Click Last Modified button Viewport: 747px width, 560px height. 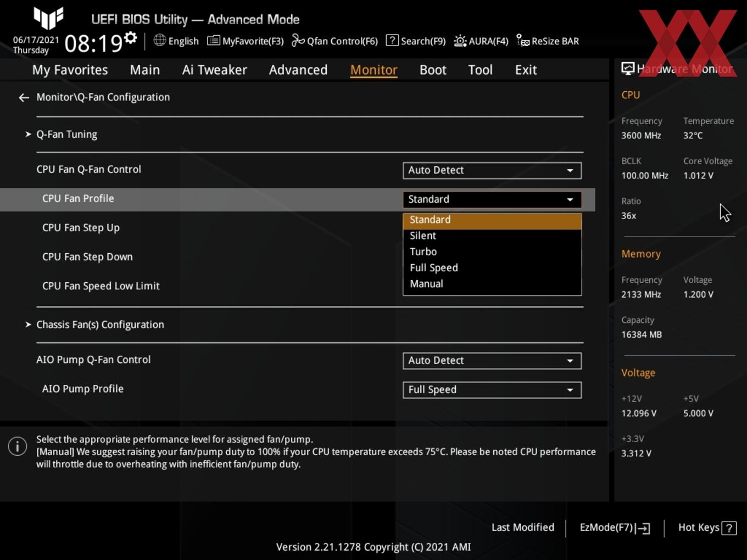point(523,528)
